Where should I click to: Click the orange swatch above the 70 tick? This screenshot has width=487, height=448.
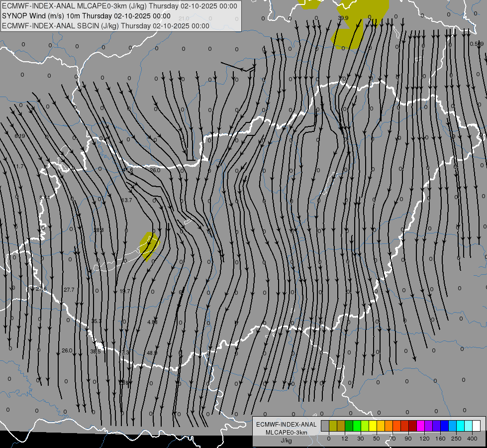click(389, 426)
